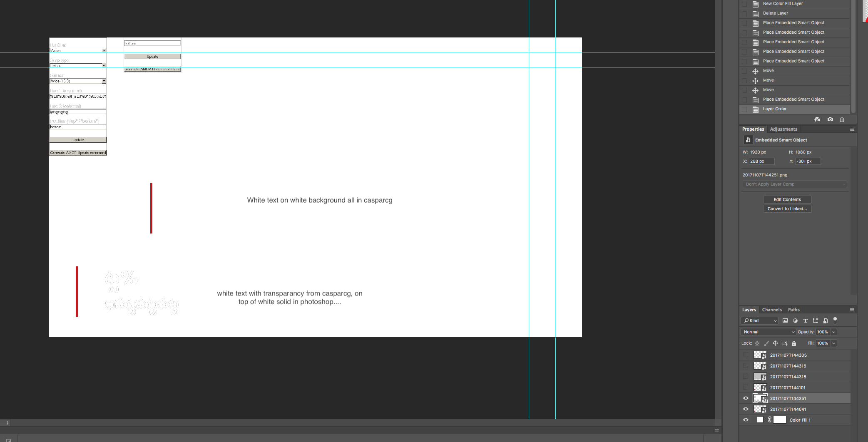Open the Kind filter dropdown
868x442 pixels.
pyautogui.click(x=759, y=320)
